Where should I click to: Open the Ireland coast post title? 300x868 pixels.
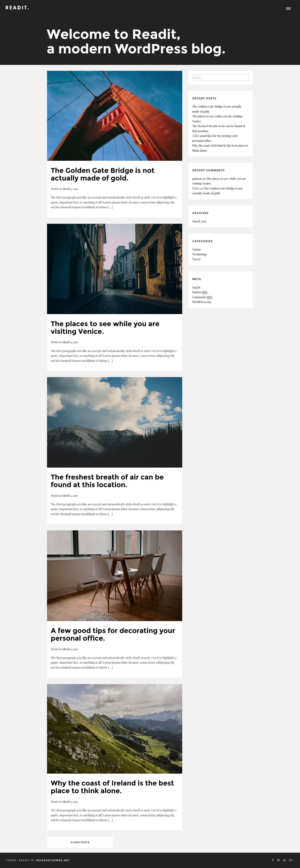tap(112, 787)
